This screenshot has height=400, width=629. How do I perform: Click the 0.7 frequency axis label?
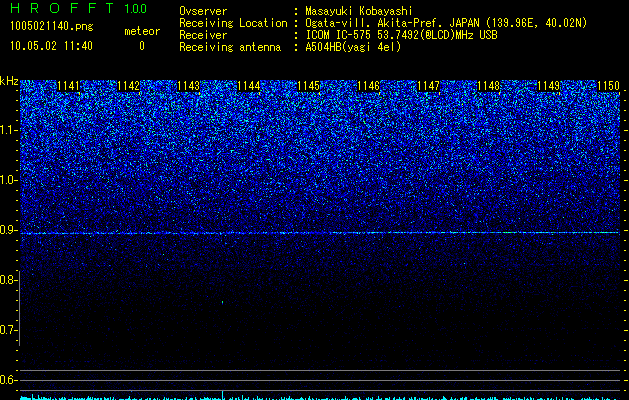point(8,330)
